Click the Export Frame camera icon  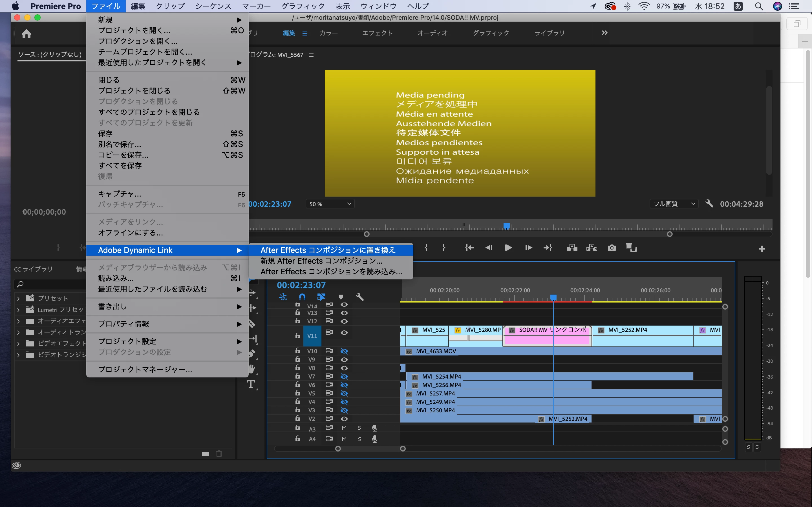click(x=611, y=248)
